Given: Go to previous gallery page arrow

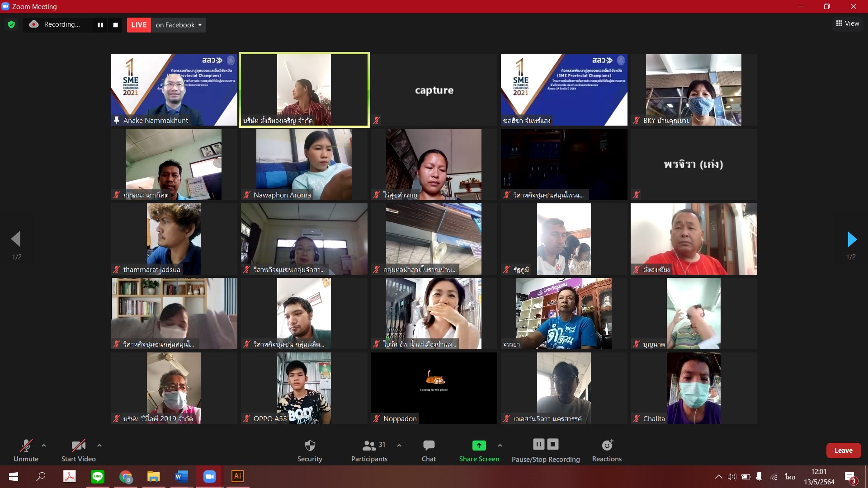Looking at the screenshot, I should click(x=16, y=239).
